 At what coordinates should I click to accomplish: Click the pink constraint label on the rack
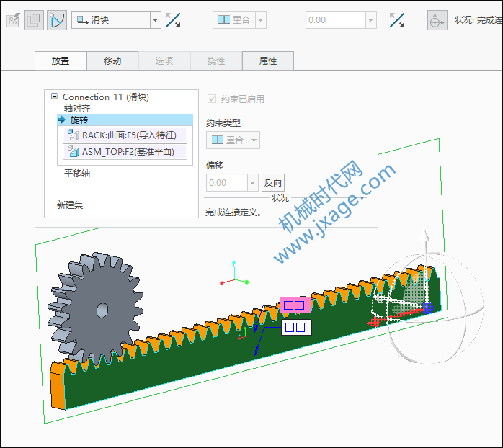(x=295, y=305)
